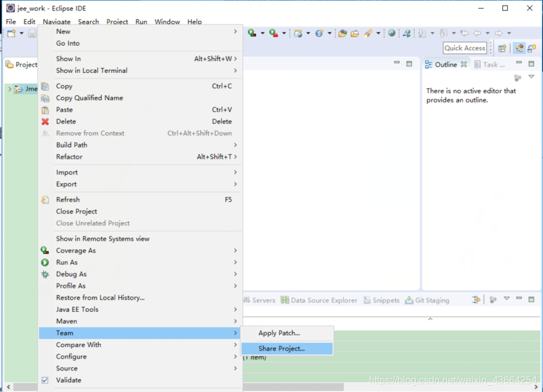Image resolution: width=543 pixels, height=392 pixels.
Task: Click the Save toolbar icon
Action: [32, 33]
